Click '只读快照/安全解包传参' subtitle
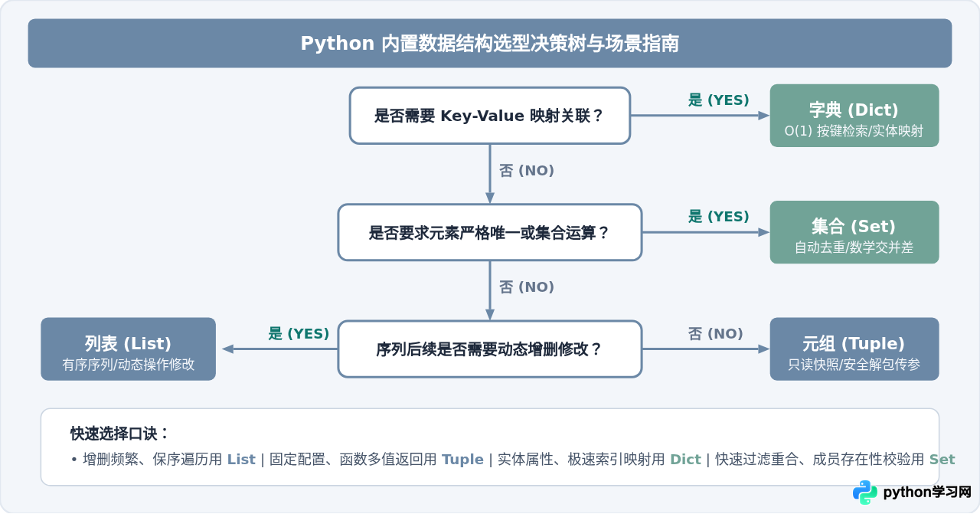The image size is (980, 514). 854,365
